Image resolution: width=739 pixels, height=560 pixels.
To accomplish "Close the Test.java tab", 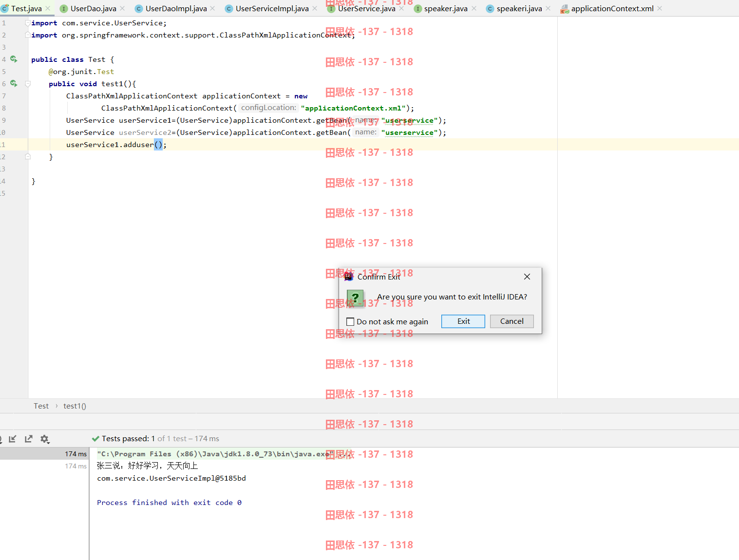I will point(48,8).
